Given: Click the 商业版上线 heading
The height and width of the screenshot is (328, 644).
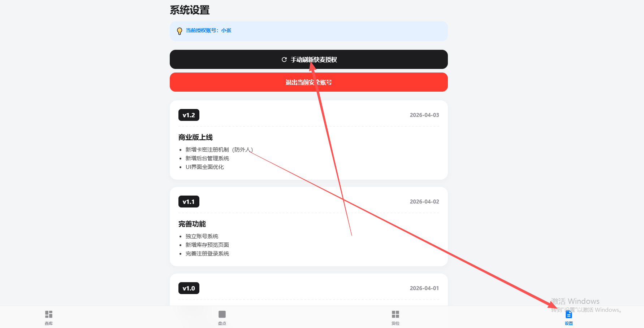Looking at the screenshot, I should [x=195, y=137].
